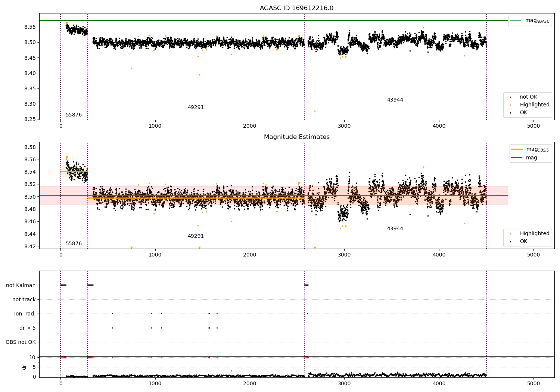Click the green mag AGASC line in top plot

coord(274,21)
